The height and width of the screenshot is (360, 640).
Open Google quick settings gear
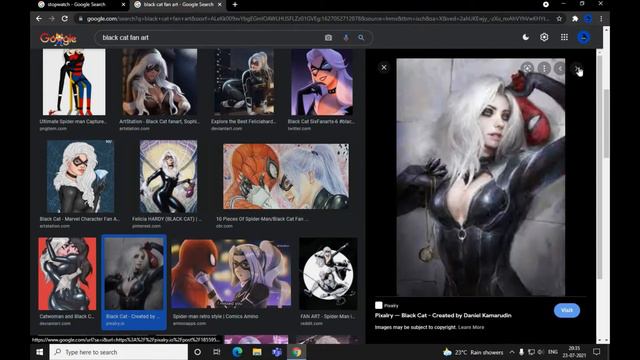pos(544,37)
